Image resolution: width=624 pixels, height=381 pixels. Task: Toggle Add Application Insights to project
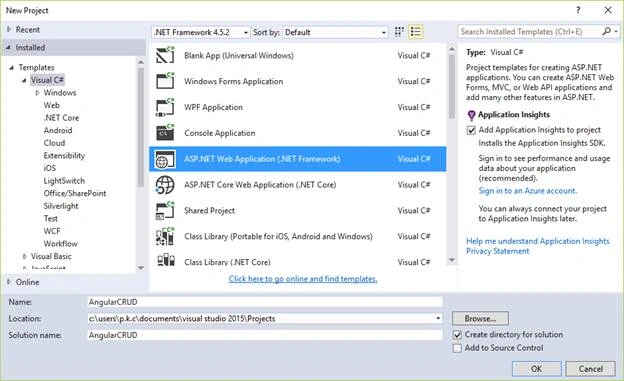(x=471, y=130)
